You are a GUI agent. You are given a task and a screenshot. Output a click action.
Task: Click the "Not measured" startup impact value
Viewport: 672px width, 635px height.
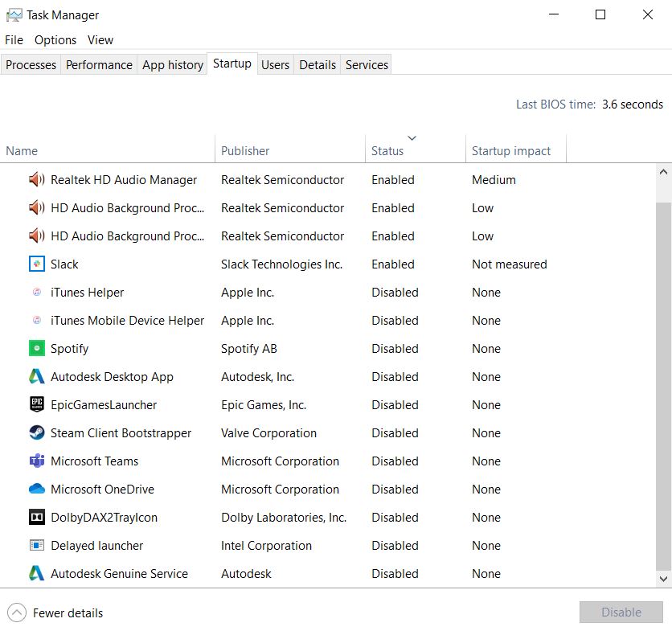[x=509, y=264]
